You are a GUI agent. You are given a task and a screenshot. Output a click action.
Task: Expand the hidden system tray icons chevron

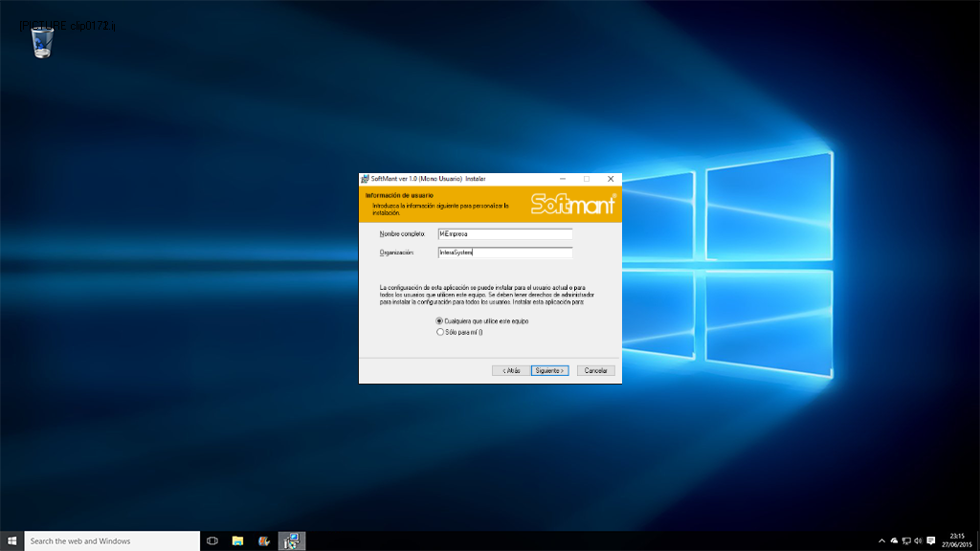(881, 540)
